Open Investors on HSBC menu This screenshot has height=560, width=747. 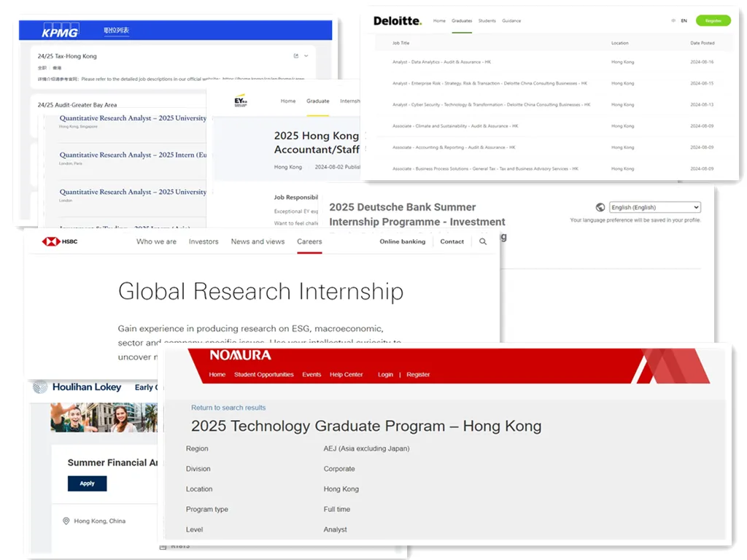pos(204,241)
